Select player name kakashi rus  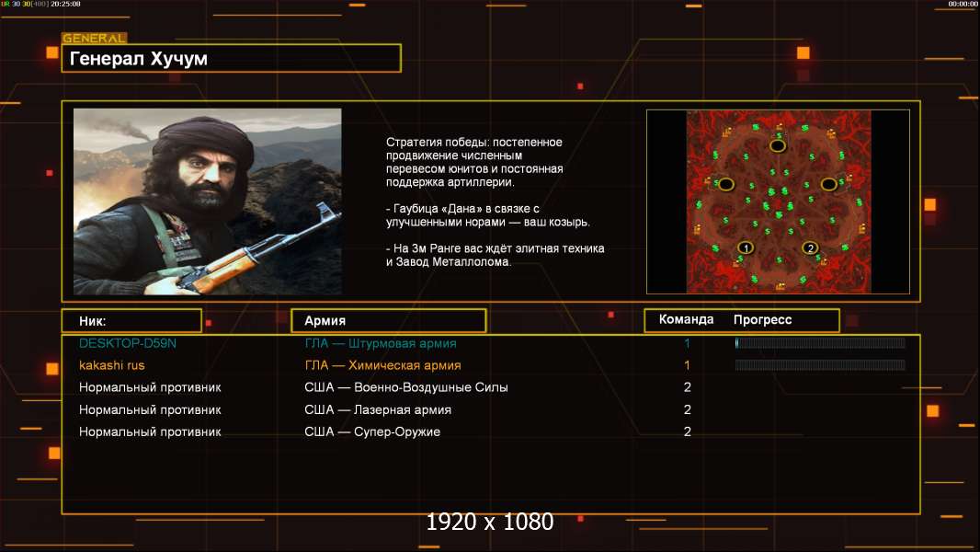[112, 365]
